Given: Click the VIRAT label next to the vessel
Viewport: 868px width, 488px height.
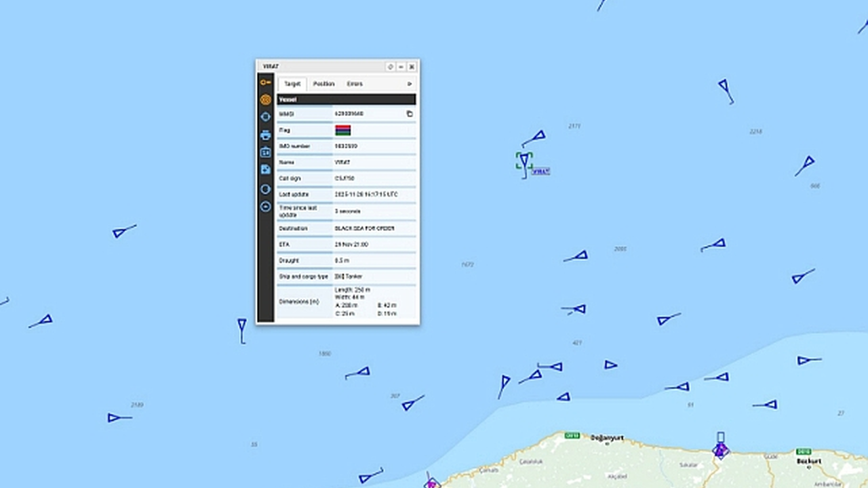Looking at the screenshot, I should tap(540, 171).
